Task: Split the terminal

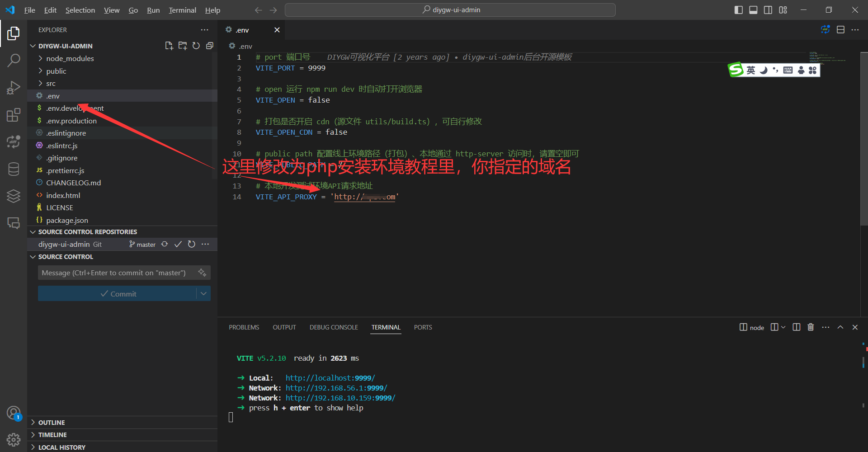Action: [x=797, y=327]
